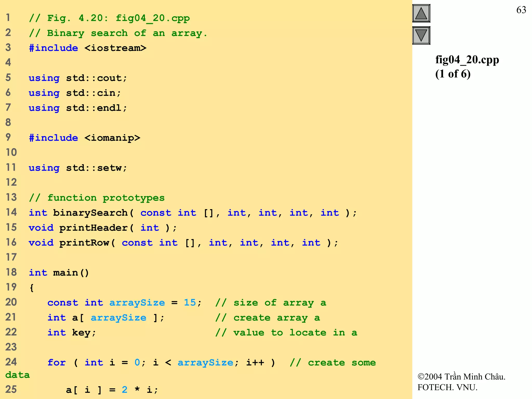Click 'i++' on line 24
Screen dimensions: 532x399
pos(255,363)
